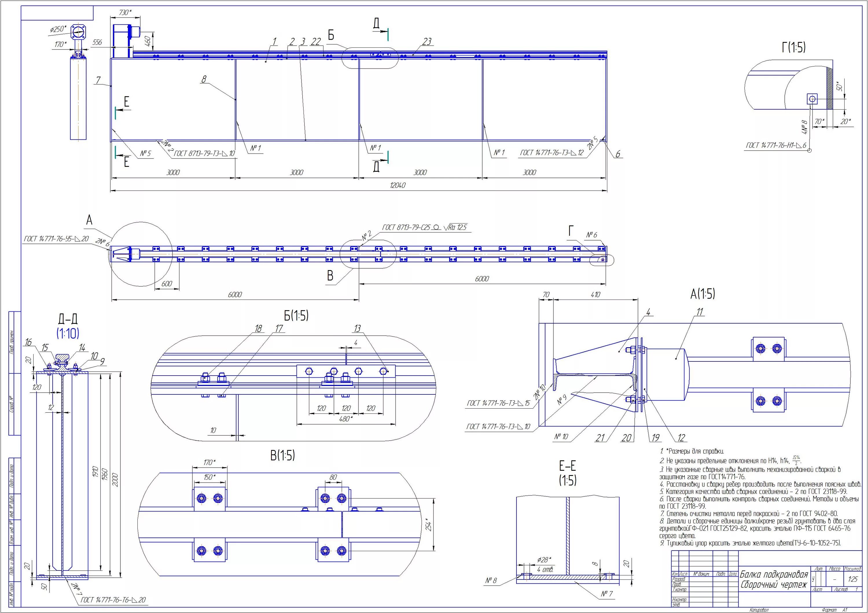This screenshot has height=613, width=868.
Task: Click weld note "ГОСТ 14771-76-Т3-◺15"
Action: click(498, 403)
